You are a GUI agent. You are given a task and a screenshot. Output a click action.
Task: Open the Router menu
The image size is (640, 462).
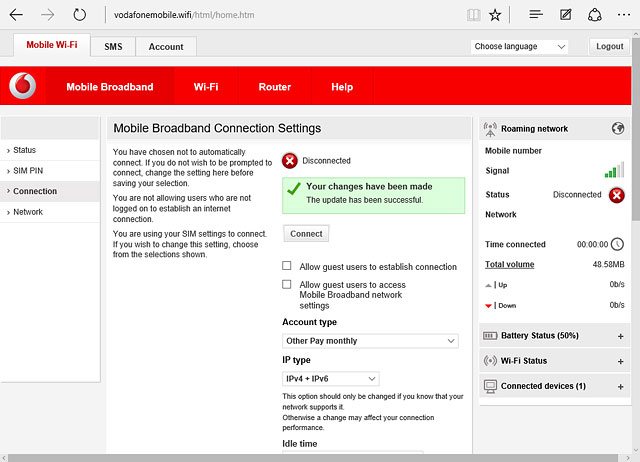pyautogui.click(x=275, y=87)
